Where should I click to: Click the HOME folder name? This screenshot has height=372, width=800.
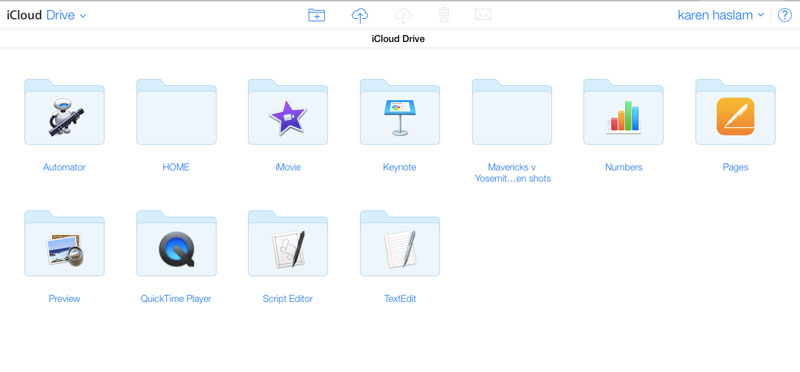pyautogui.click(x=176, y=167)
